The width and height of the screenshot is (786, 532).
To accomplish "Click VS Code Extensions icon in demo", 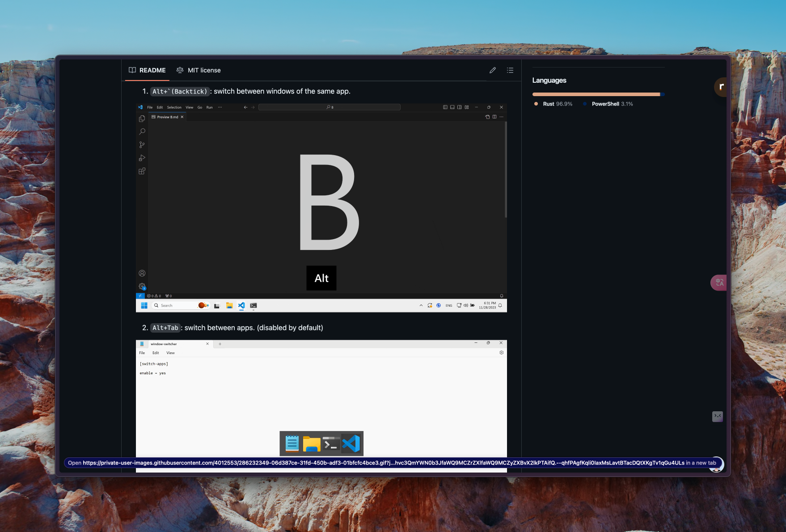I will point(142,171).
